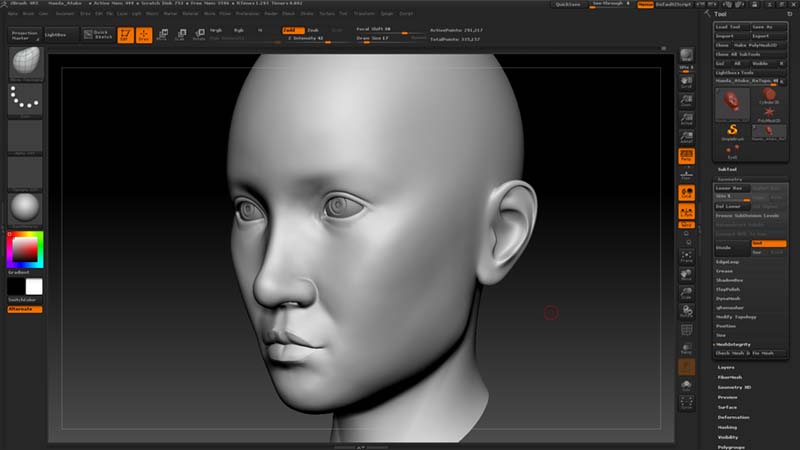800x450 pixels.
Task: Dock the Tool palette with corner icon
Action: 790,14
